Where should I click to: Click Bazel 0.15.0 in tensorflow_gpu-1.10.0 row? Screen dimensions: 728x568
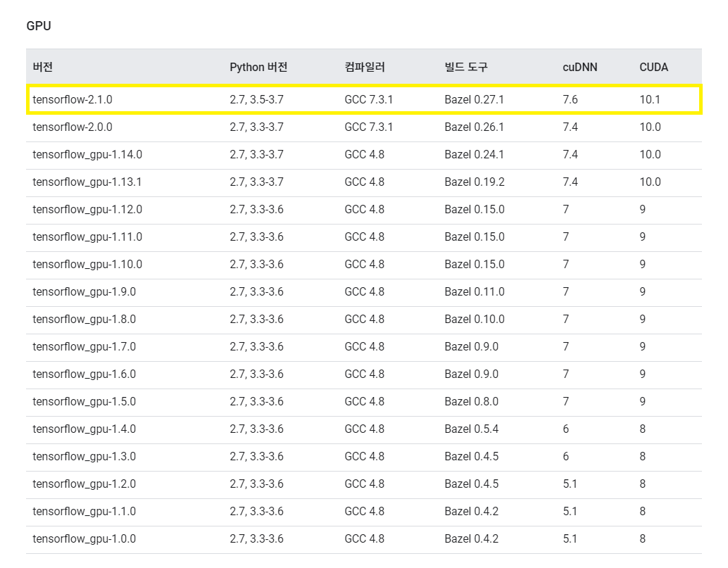pyautogui.click(x=475, y=263)
